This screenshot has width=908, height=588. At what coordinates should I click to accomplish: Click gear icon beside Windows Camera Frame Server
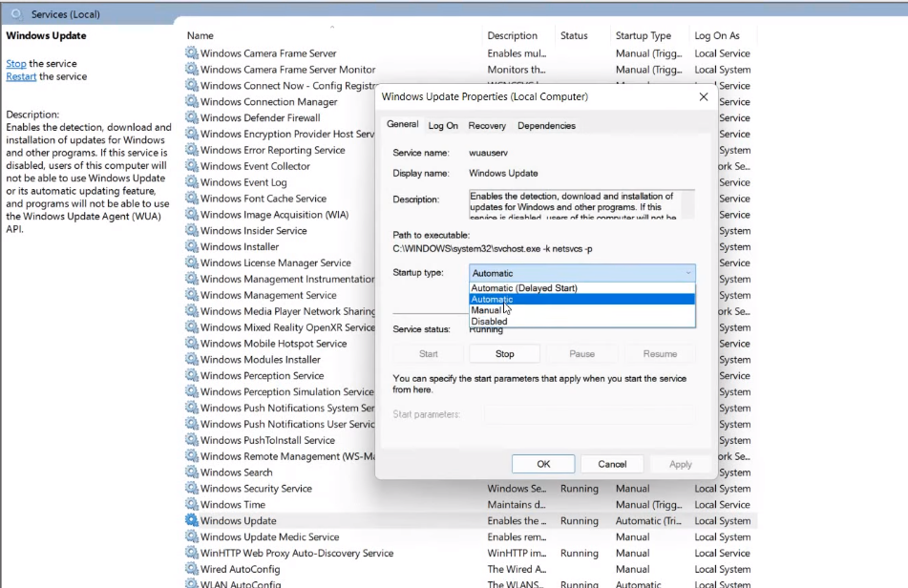[x=191, y=52]
